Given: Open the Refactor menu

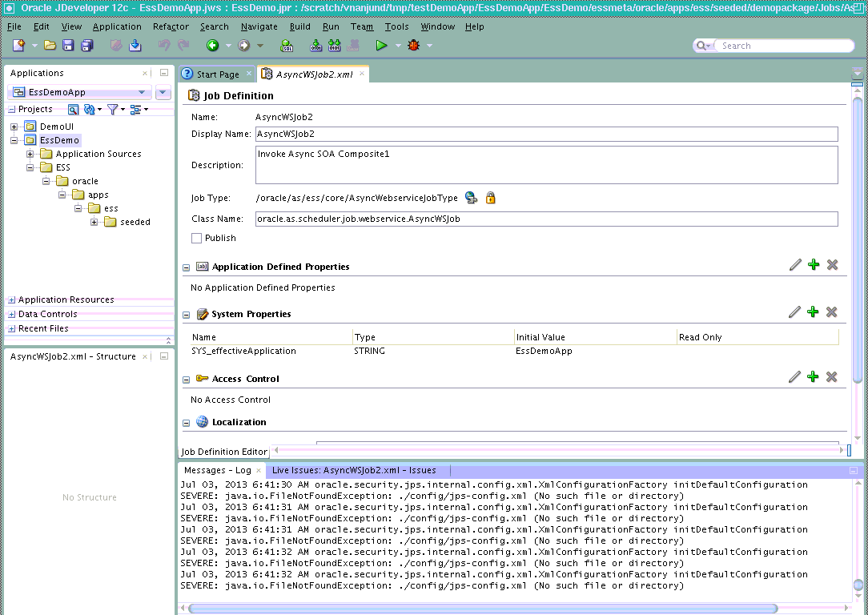Looking at the screenshot, I should pos(171,26).
